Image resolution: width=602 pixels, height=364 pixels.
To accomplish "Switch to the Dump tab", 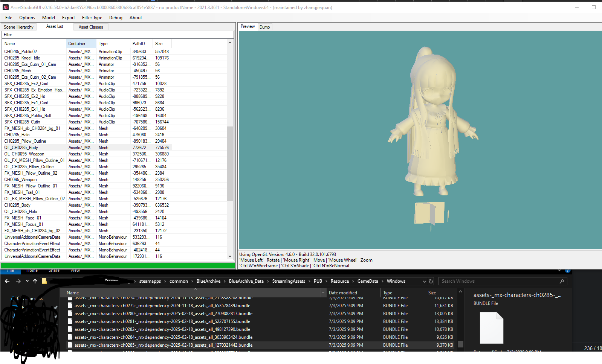I will (265, 27).
